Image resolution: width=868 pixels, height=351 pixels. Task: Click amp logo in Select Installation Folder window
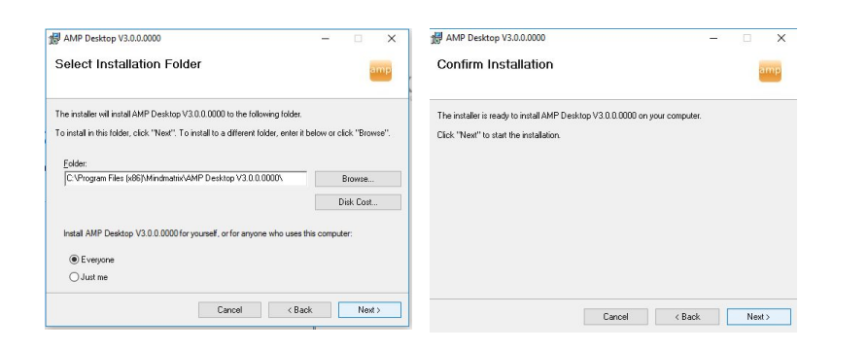(x=380, y=71)
